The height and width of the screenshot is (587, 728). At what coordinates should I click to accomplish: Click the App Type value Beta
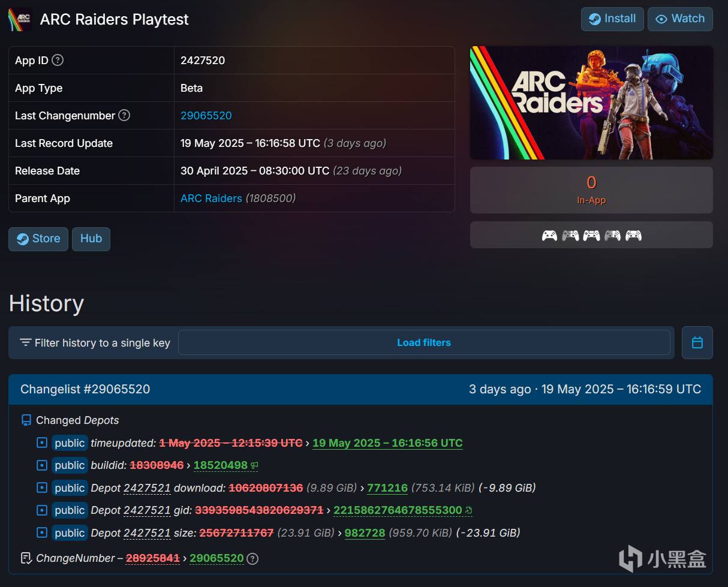(192, 88)
